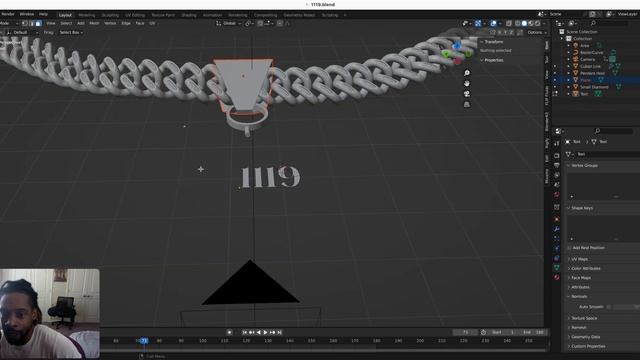Select solid viewport shading mode
The image size is (640, 360).
tap(524, 23)
